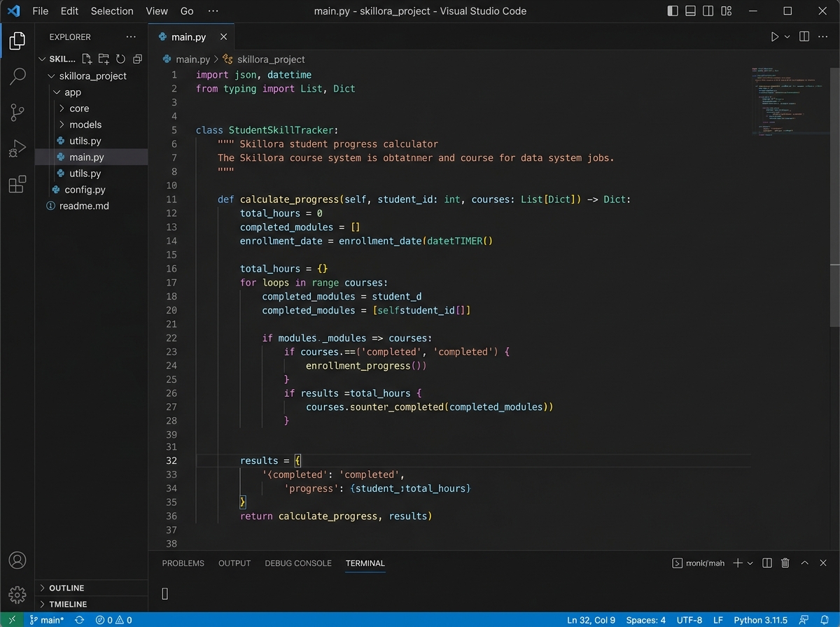Open the notifications bell

coord(825,620)
